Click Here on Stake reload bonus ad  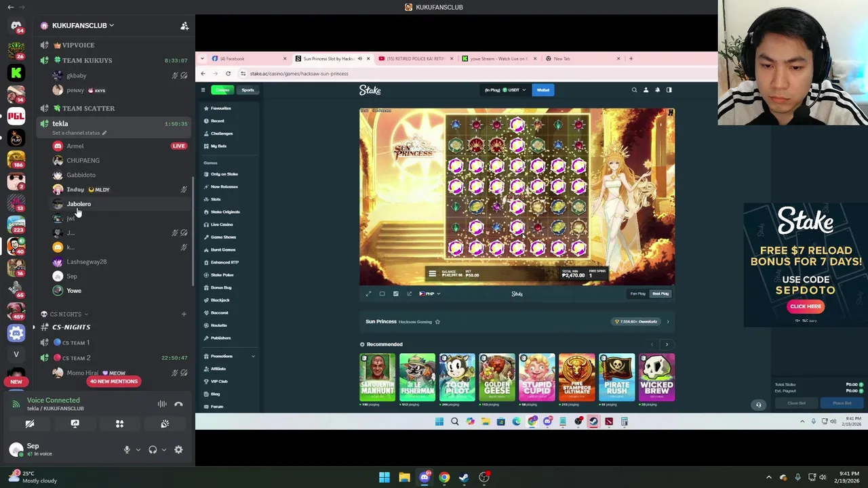(805, 306)
